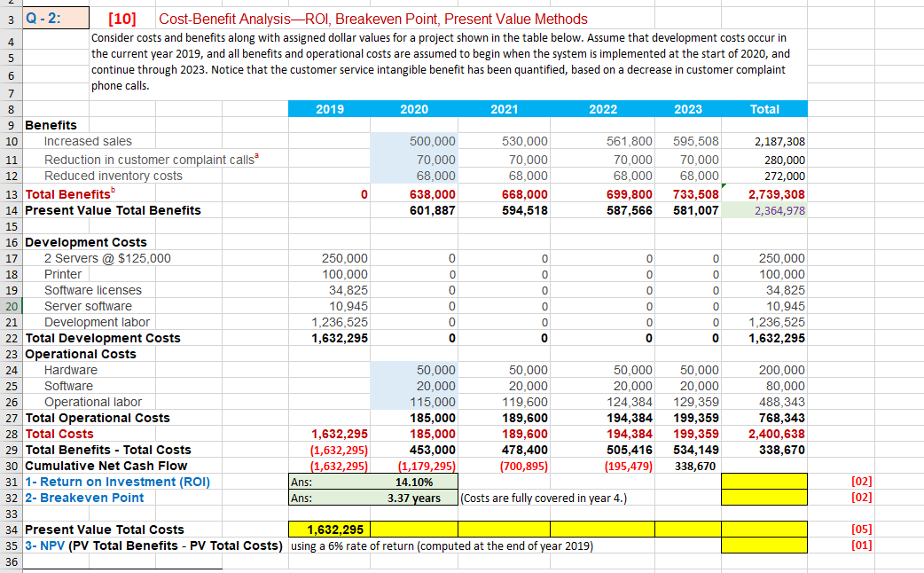Click the 2019 column heading cell
The height and width of the screenshot is (573, 924).
point(329,109)
